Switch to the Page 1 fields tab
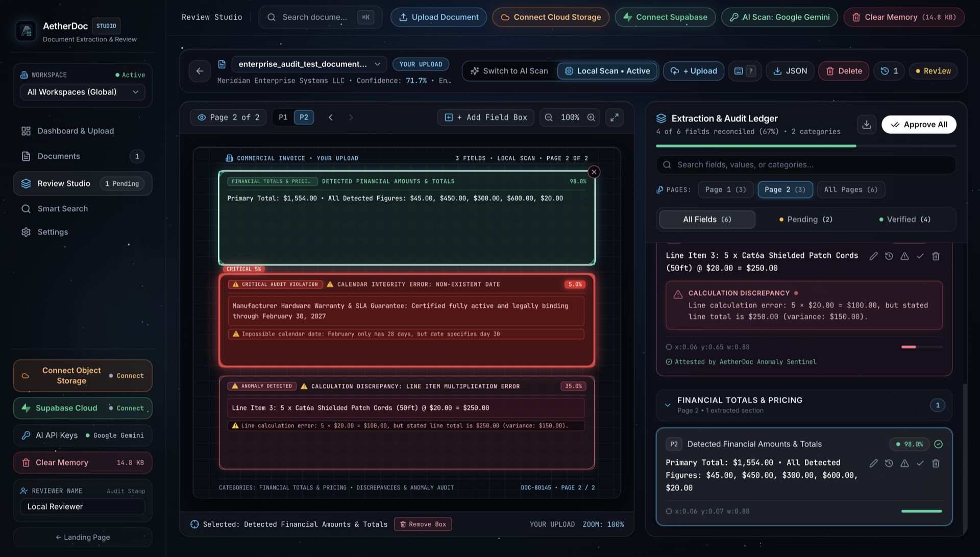 pyautogui.click(x=725, y=190)
